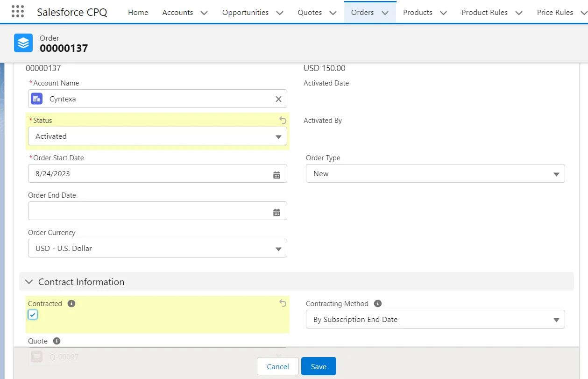The width and height of the screenshot is (588, 379).
Task: Click the info icon beside Contracting Method
Action: pyautogui.click(x=377, y=303)
